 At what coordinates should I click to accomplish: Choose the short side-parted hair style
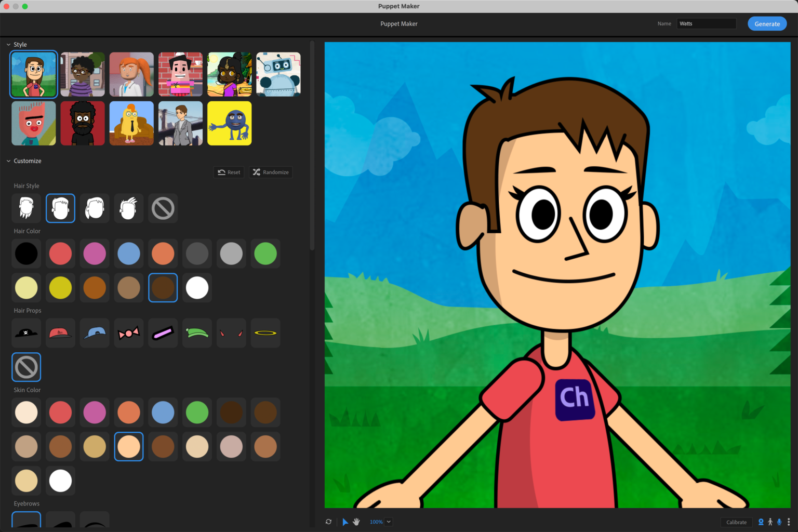pos(60,208)
